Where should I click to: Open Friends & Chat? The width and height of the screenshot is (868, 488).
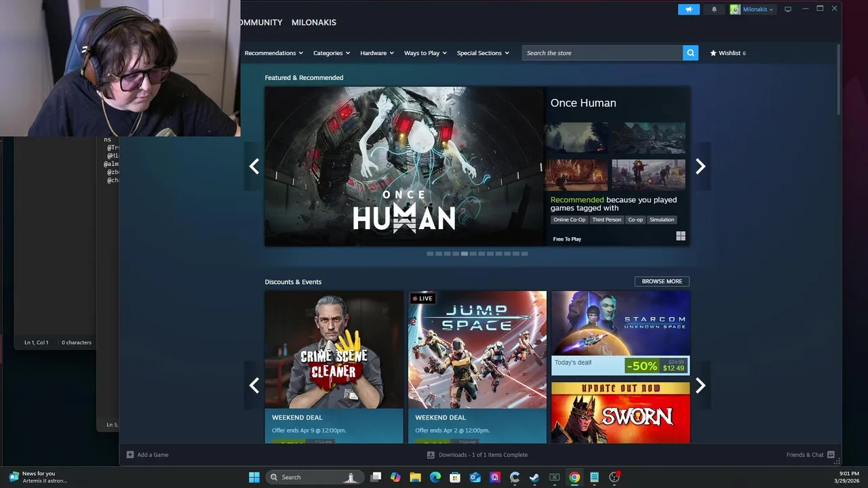[x=810, y=455]
